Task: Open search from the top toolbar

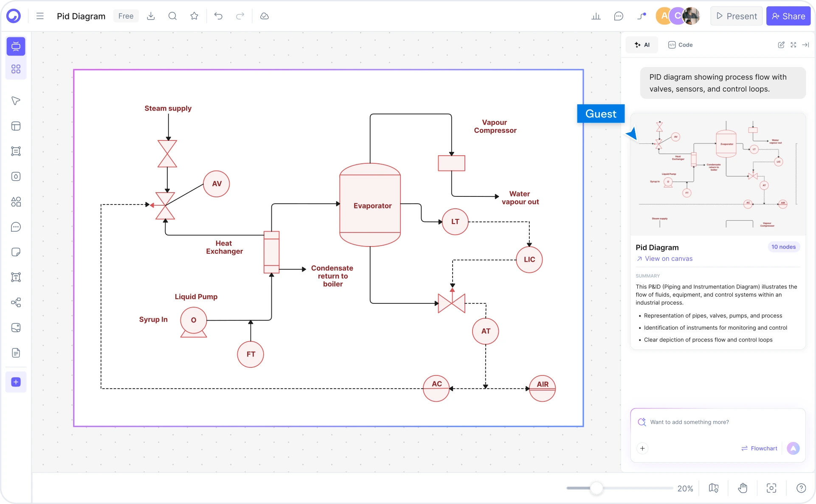Action: pyautogui.click(x=173, y=16)
